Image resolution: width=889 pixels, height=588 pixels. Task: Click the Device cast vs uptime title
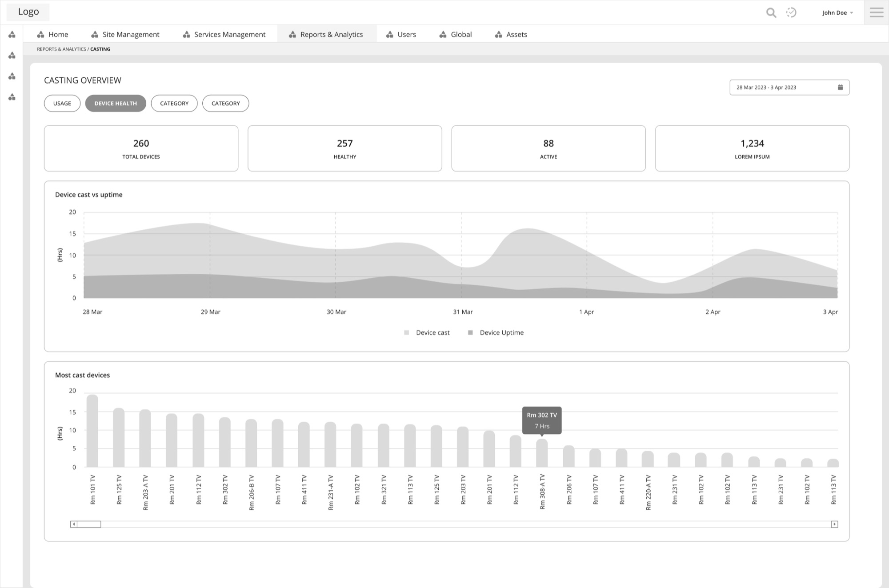[x=88, y=195]
